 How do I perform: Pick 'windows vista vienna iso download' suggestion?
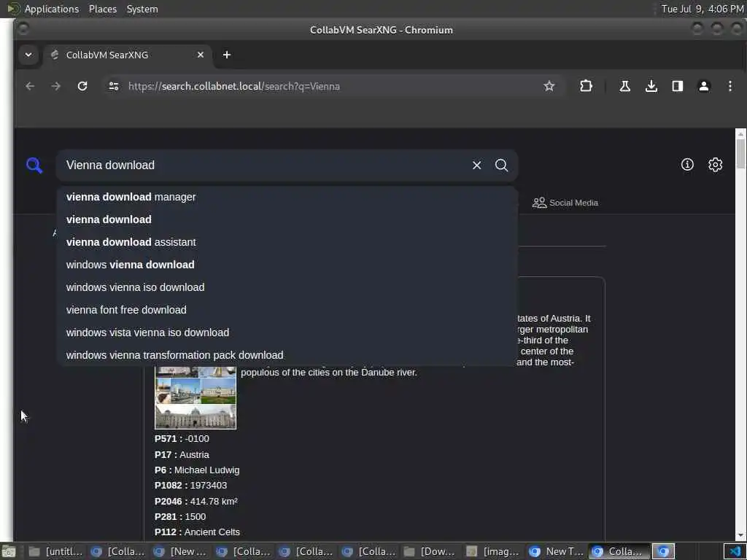[287, 332]
